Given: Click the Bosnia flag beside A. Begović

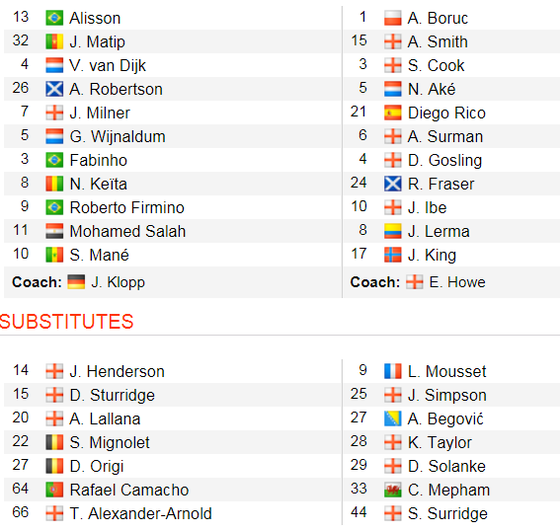Looking at the screenshot, I should click(393, 419).
